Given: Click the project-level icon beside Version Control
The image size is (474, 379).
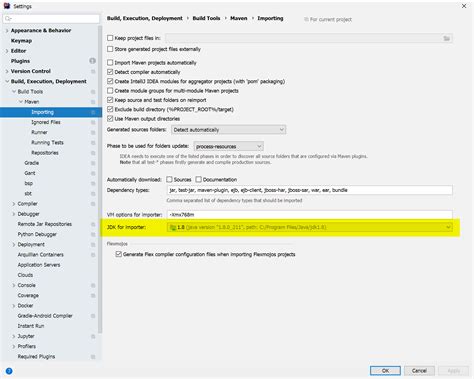Looking at the screenshot, I should (93, 71).
